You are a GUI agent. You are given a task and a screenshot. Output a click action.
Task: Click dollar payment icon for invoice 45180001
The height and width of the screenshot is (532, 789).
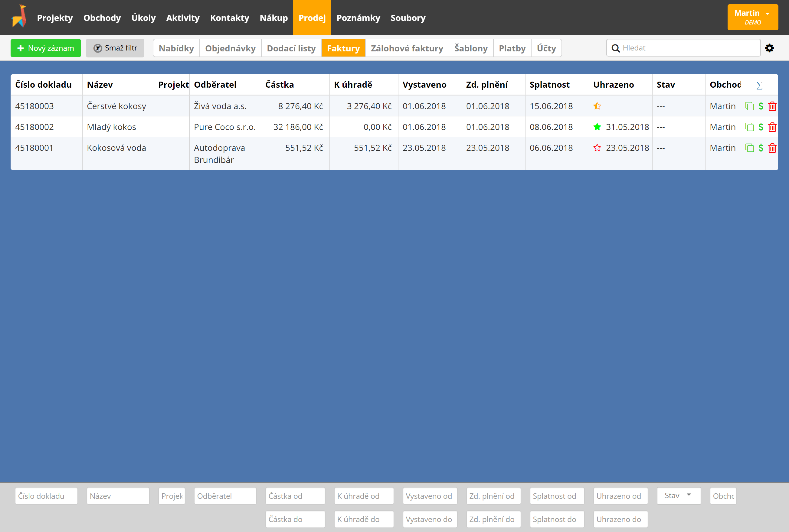pos(761,148)
